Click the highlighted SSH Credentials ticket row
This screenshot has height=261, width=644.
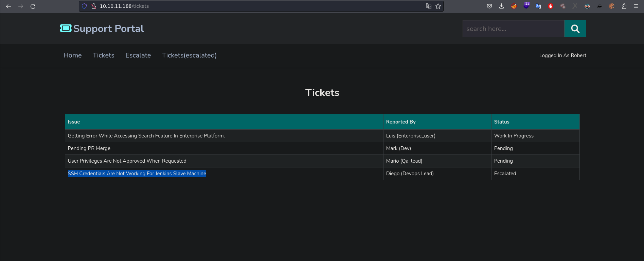point(137,174)
